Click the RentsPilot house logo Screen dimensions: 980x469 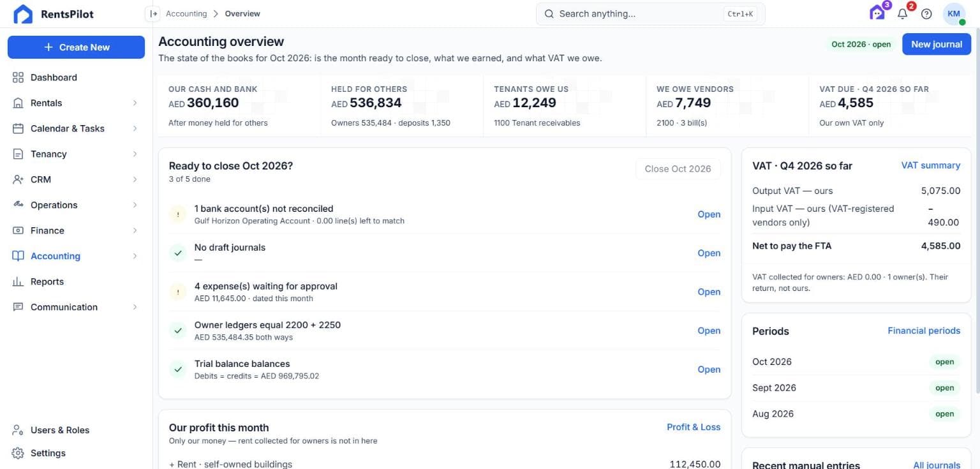tap(23, 14)
